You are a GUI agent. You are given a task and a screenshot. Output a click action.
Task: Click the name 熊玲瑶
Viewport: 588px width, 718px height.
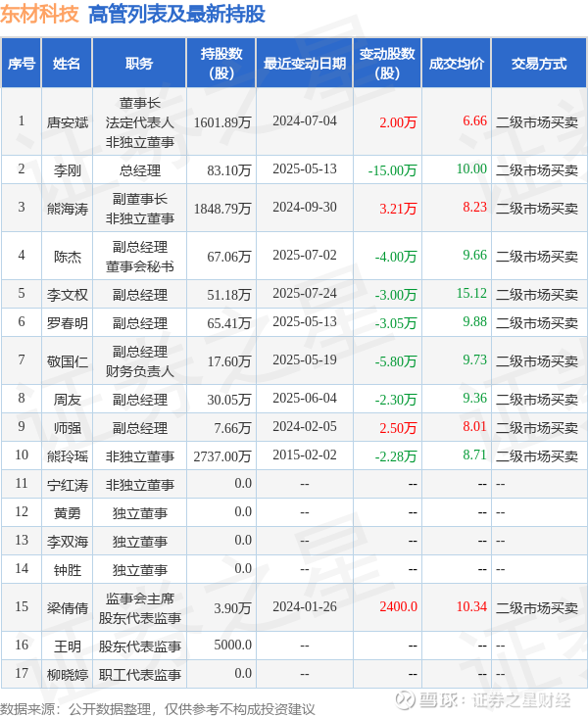(68, 456)
